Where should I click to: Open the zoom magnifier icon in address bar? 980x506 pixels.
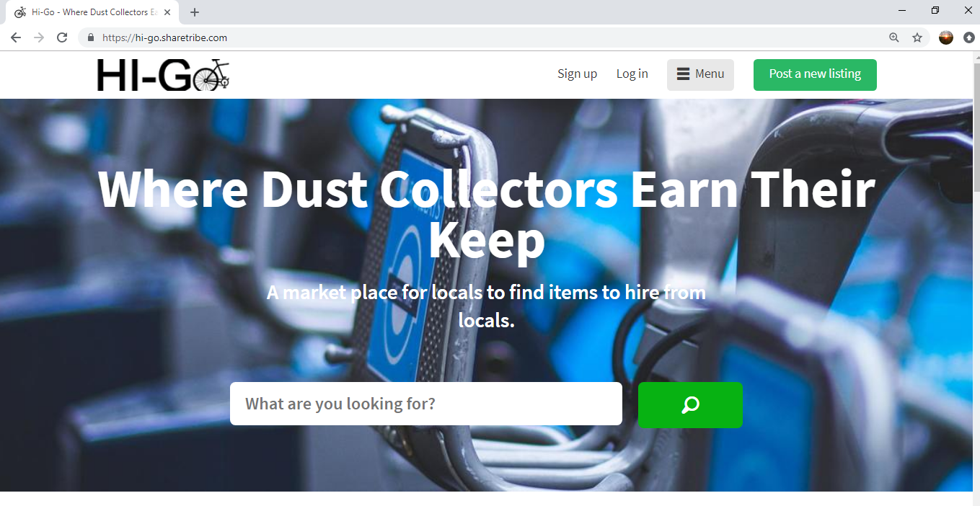(x=894, y=37)
